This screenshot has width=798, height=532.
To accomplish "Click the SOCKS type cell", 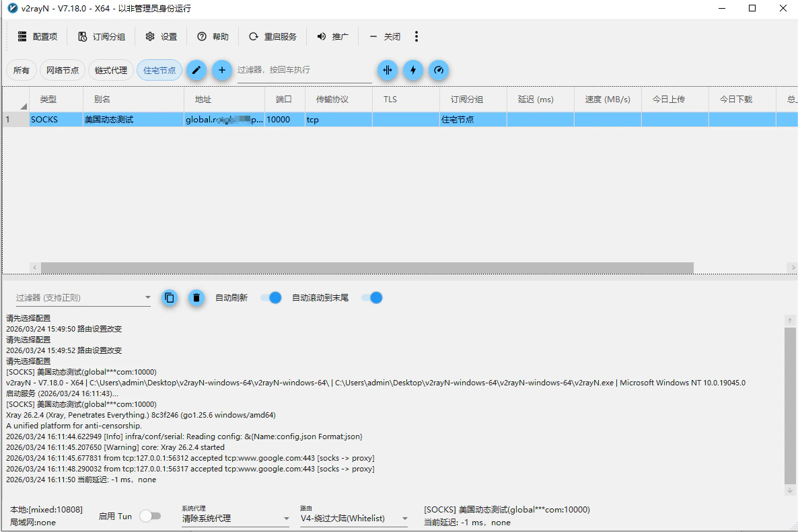I will coord(56,120).
